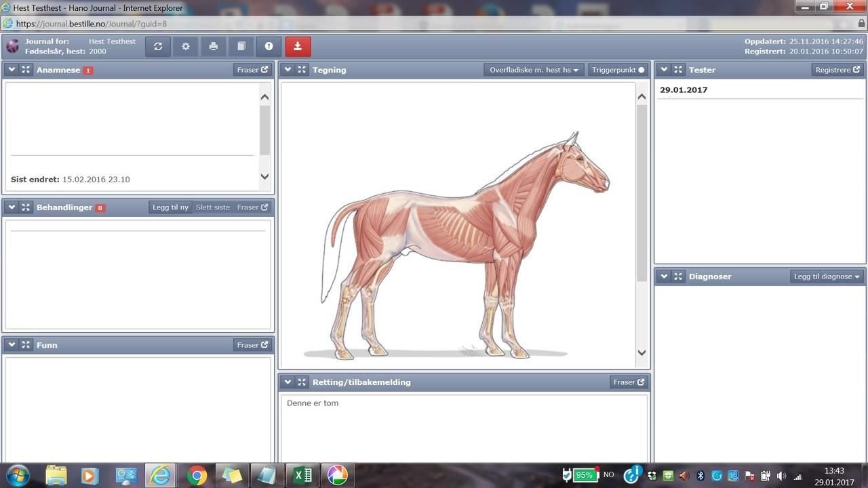Viewport: 868px width, 488px height.
Task: Open Google Chrome from the taskbar
Action: click(x=197, y=475)
